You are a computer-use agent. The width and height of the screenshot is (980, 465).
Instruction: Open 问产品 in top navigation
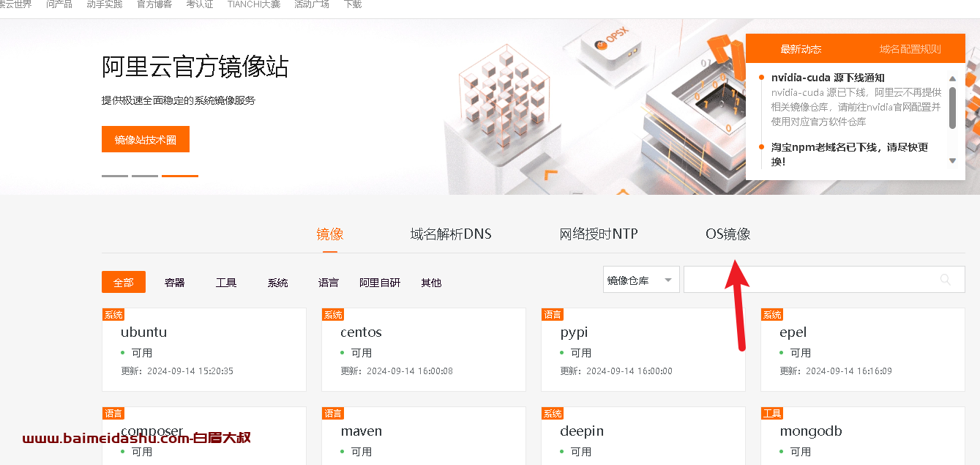click(59, 4)
